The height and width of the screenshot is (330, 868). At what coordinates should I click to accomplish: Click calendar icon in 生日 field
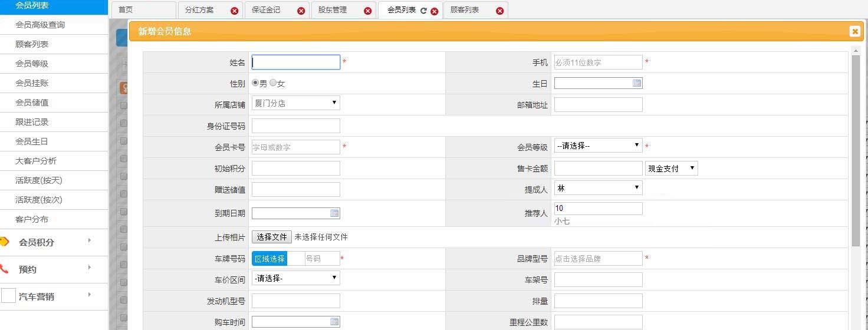[x=636, y=84]
